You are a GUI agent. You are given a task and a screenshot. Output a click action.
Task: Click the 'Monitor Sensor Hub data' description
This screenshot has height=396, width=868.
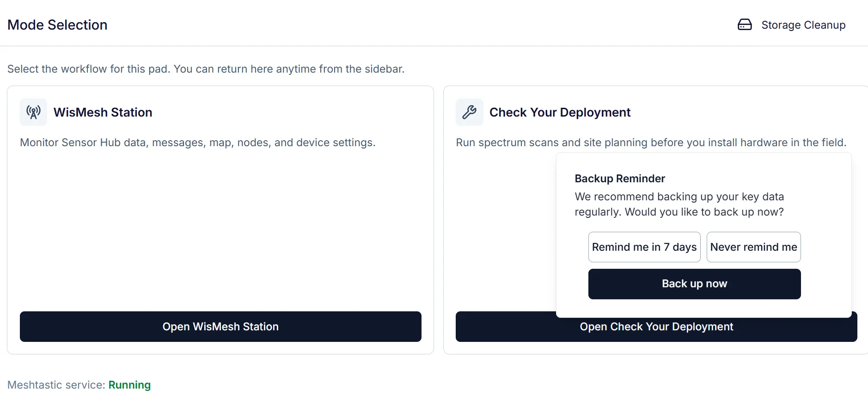click(197, 142)
